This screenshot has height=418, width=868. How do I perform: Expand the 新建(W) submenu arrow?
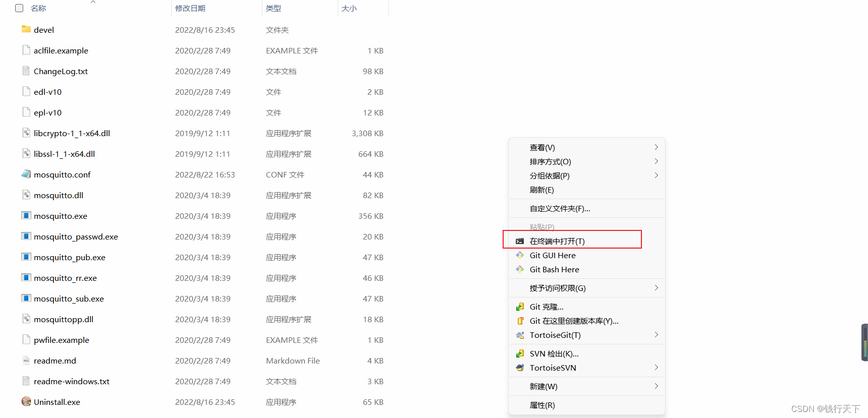tap(656, 386)
